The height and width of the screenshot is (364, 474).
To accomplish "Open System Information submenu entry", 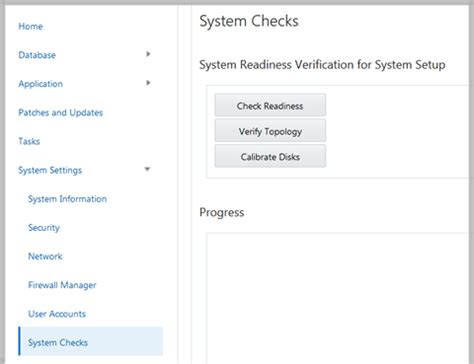I will pyautogui.click(x=67, y=199).
